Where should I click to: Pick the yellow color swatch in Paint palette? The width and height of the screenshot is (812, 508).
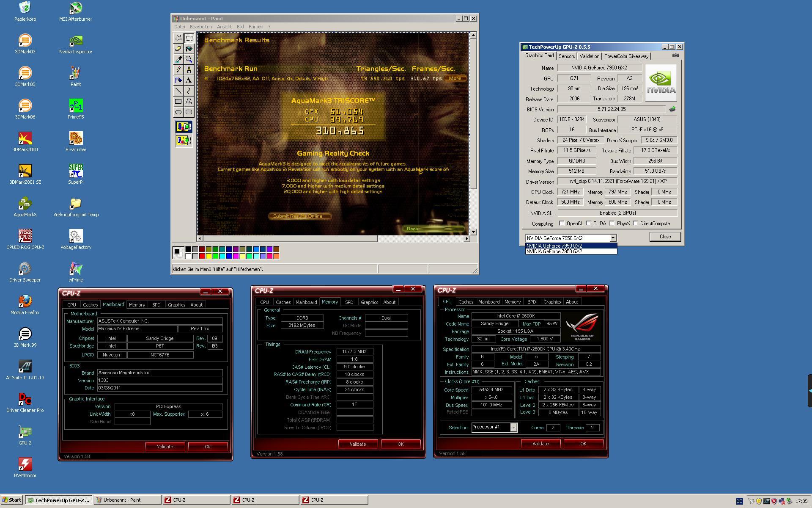click(x=208, y=256)
